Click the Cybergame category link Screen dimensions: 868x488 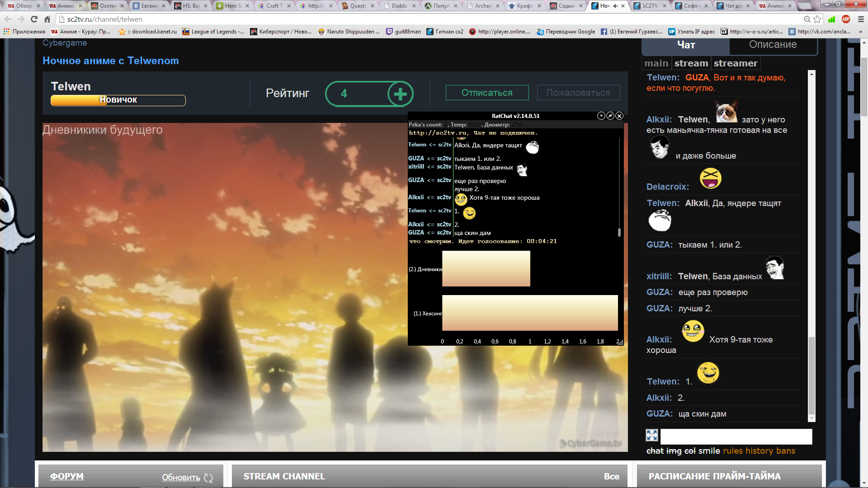tap(65, 43)
